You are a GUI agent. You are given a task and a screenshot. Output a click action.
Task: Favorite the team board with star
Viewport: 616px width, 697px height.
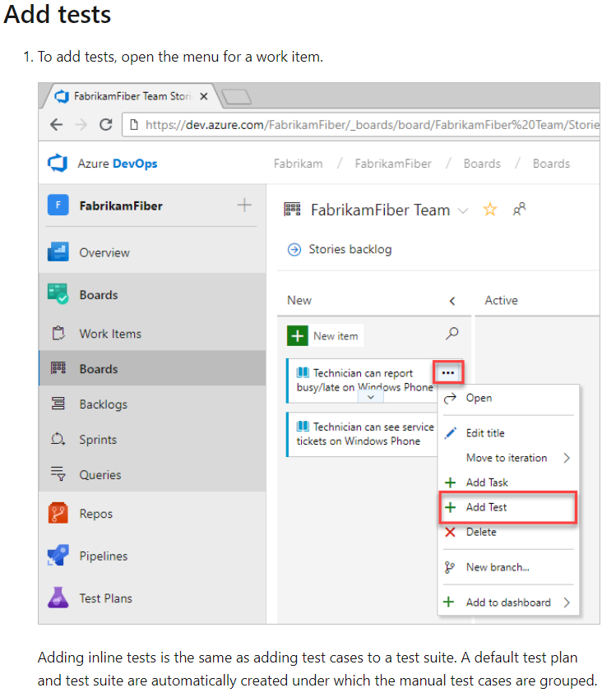[x=490, y=209]
